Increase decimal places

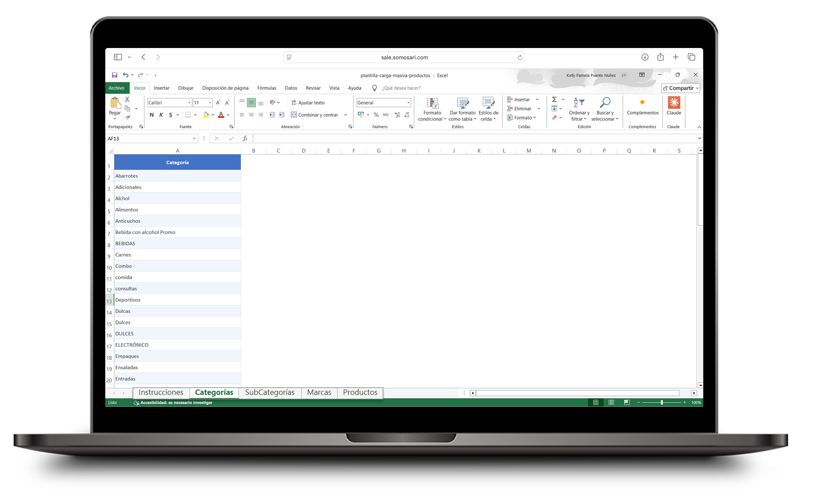pyautogui.click(x=397, y=115)
